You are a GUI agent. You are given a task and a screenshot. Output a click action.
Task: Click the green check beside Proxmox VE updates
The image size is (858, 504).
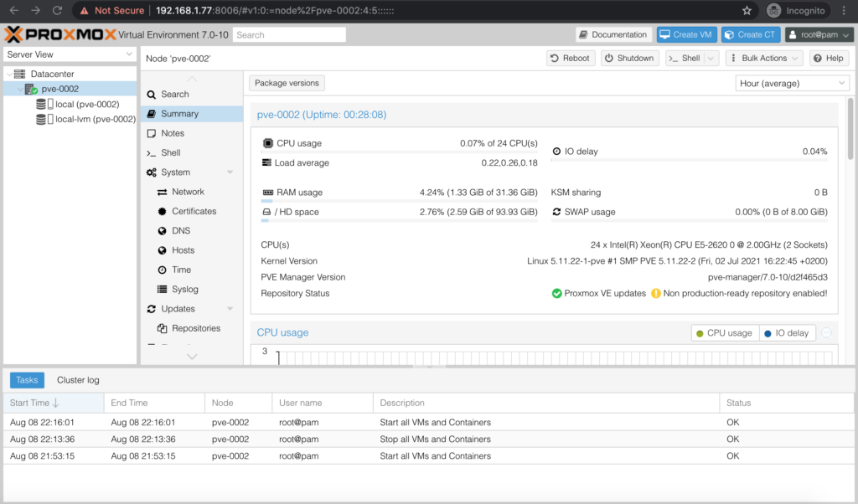pyautogui.click(x=556, y=294)
